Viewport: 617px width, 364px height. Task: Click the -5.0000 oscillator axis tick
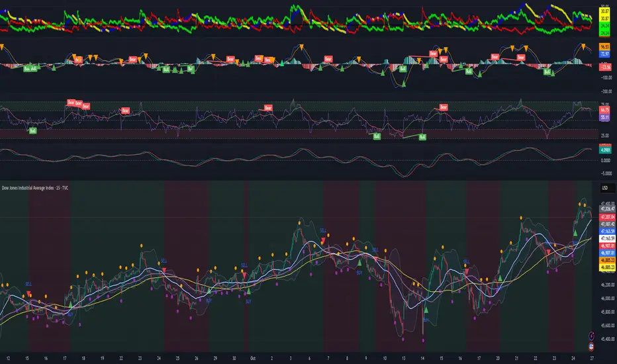[x=606, y=173]
